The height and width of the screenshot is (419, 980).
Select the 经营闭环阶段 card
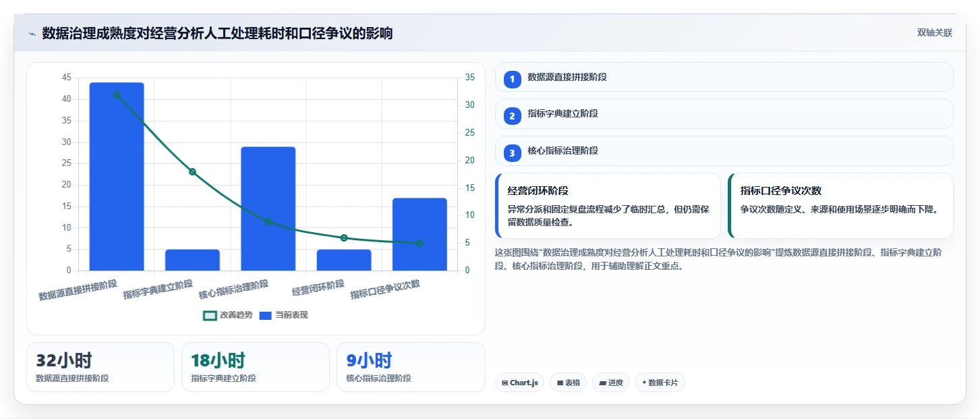(x=608, y=206)
